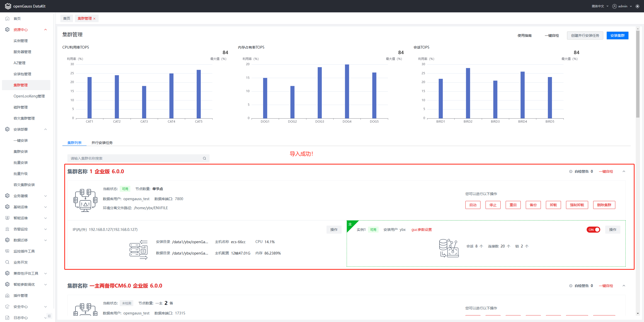Click the 自检警告 info icon of cluster 1
The height and width of the screenshot is (322, 644).
tap(571, 171)
